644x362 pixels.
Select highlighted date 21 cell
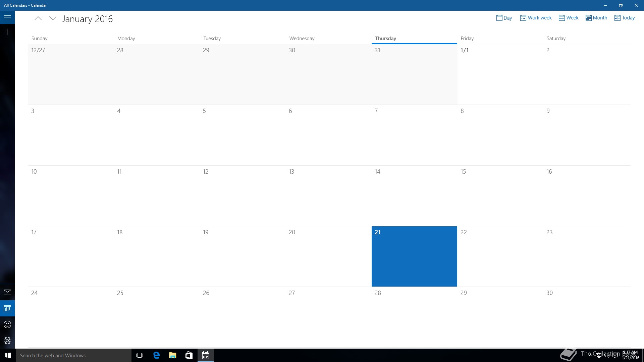414,256
